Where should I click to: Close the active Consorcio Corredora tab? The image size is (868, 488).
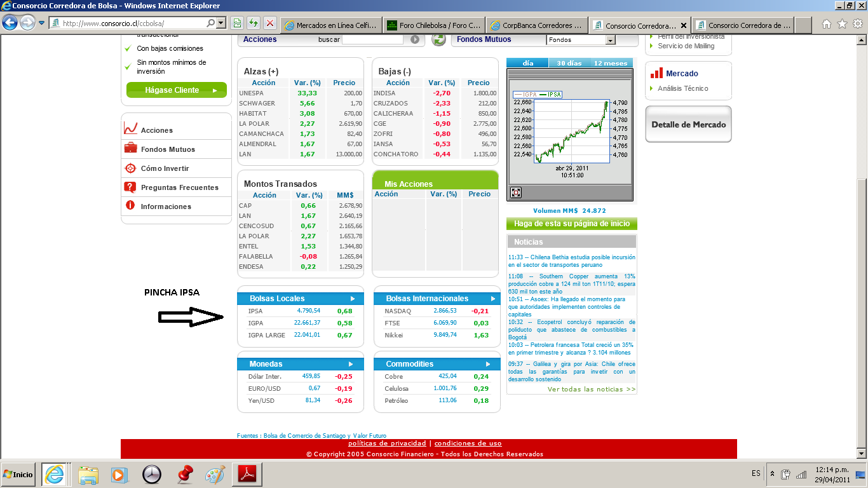coord(684,26)
